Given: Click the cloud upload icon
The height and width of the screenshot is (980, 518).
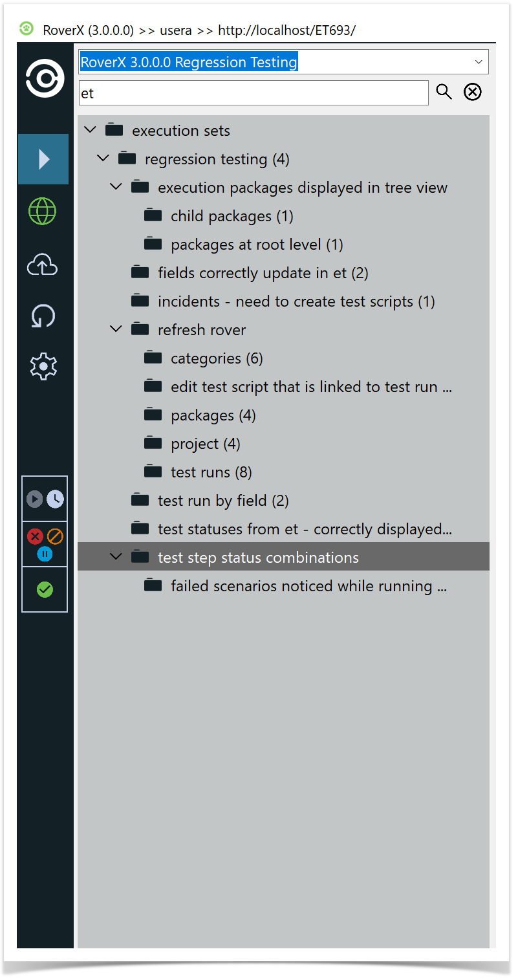Looking at the screenshot, I should [43, 265].
